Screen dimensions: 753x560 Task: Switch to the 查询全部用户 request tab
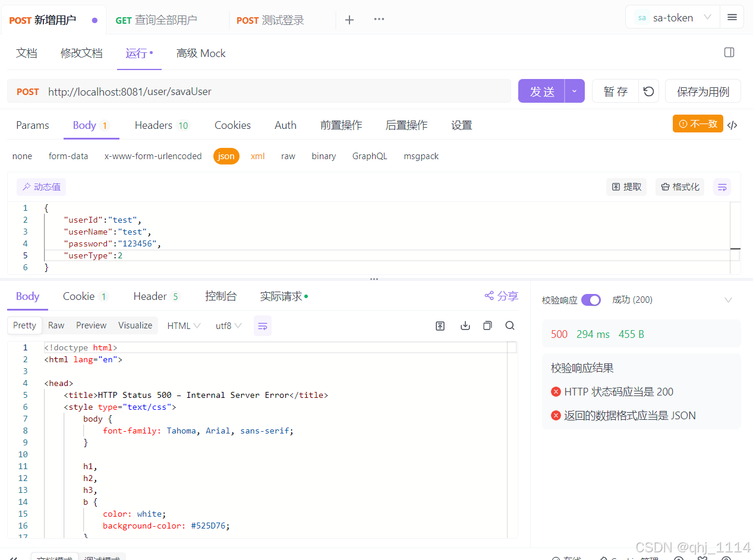(x=156, y=20)
